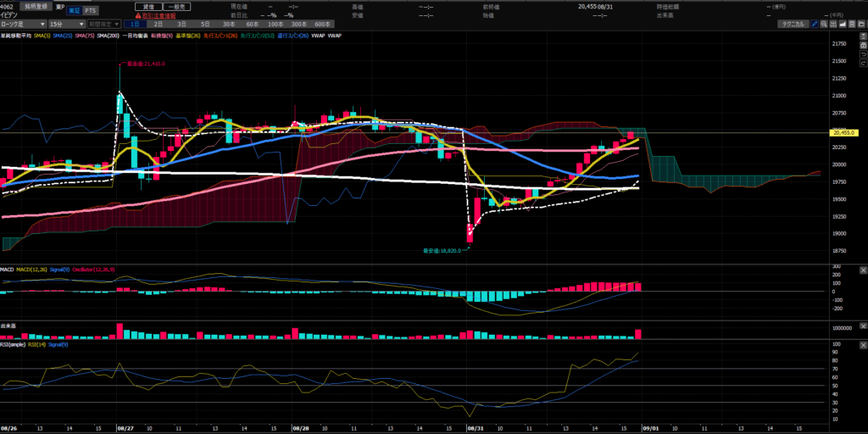Close the MACD indicator panel
Screen dimensions: 868x434
pos(863,270)
